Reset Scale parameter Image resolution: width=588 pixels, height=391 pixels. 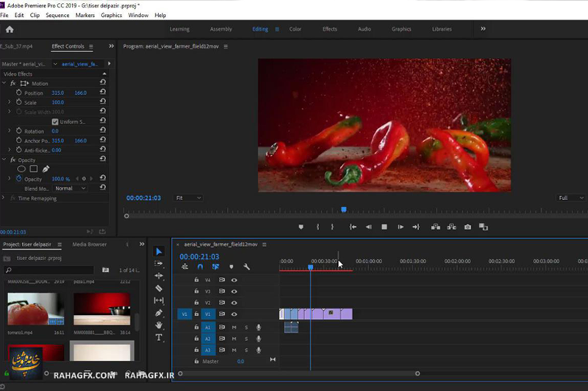[x=103, y=101]
